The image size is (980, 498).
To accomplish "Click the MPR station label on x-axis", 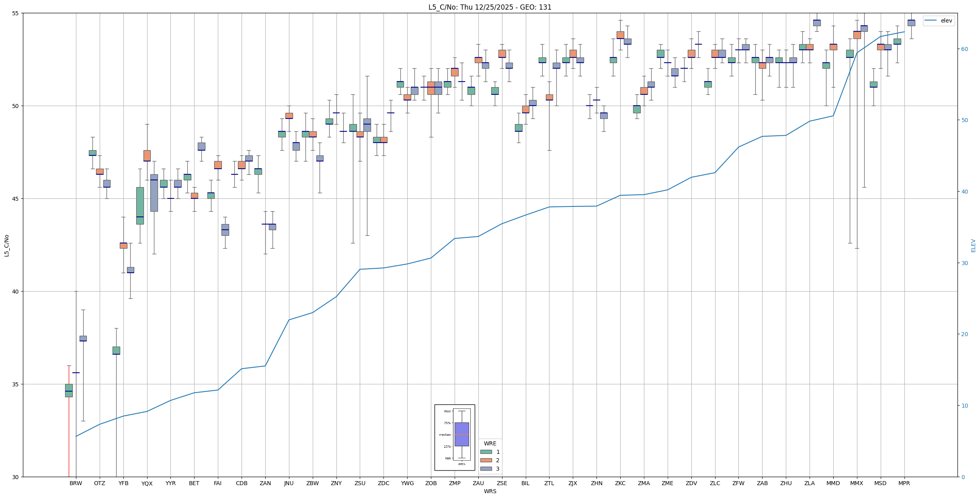I will [x=904, y=483].
